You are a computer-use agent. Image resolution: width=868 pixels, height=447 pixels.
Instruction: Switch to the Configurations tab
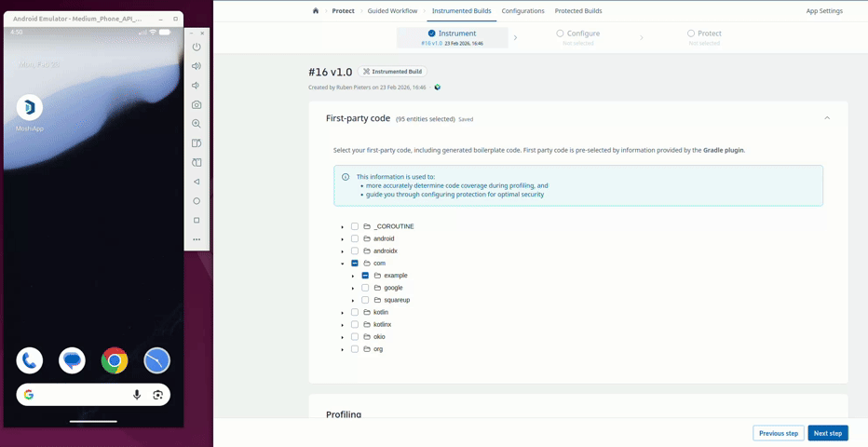(522, 11)
